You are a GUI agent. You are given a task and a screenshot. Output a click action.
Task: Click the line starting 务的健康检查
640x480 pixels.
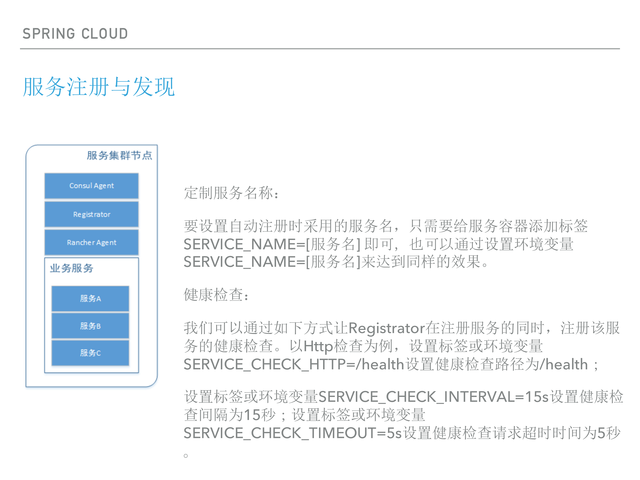[363, 346]
